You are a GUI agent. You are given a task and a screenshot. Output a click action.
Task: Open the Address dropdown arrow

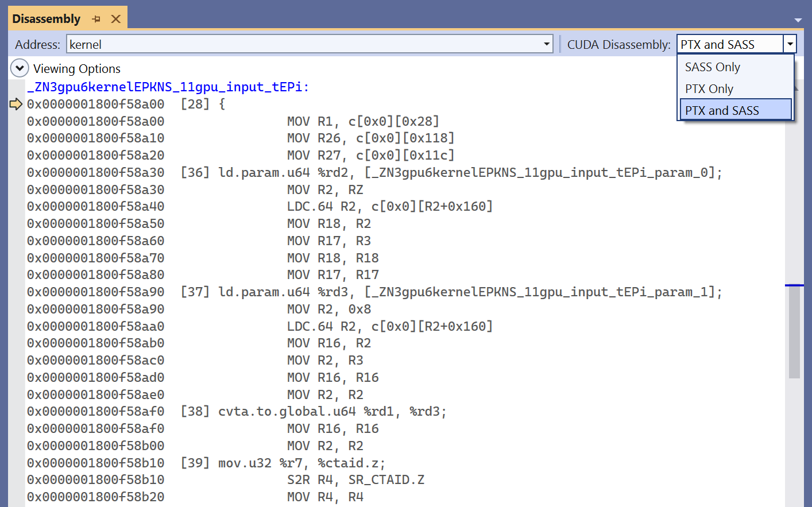tap(547, 44)
